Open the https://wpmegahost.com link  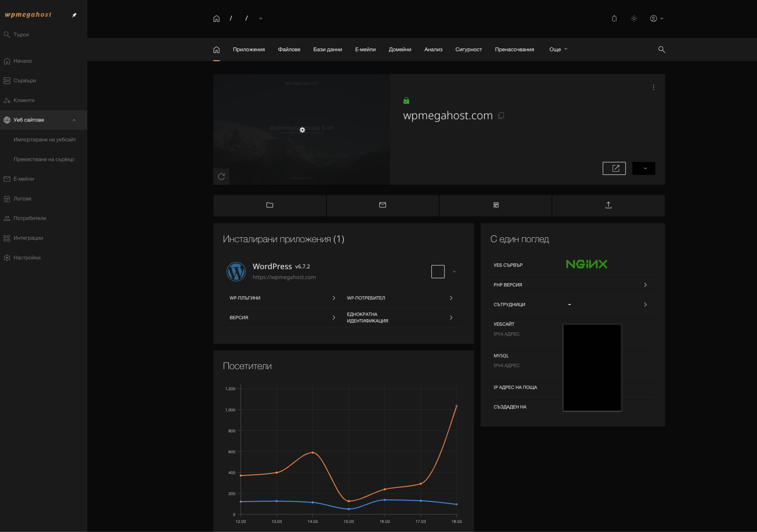tap(284, 277)
